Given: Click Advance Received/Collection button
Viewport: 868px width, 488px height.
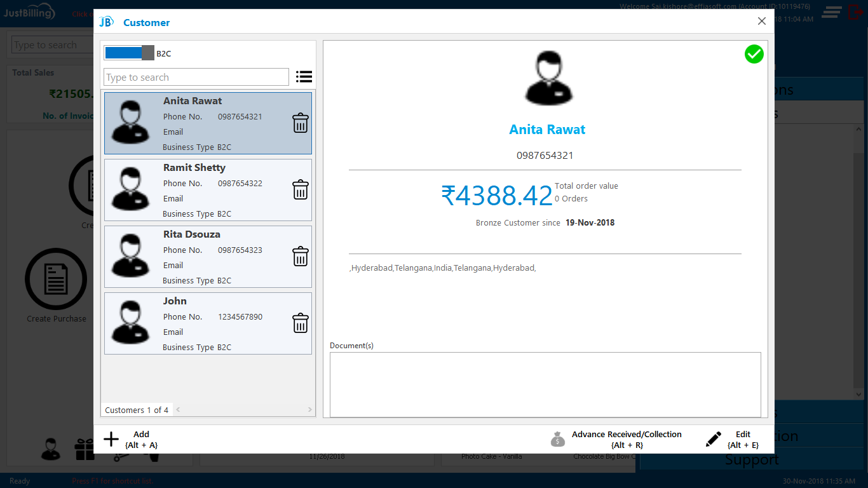Looking at the screenshot, I should (616, 439).
